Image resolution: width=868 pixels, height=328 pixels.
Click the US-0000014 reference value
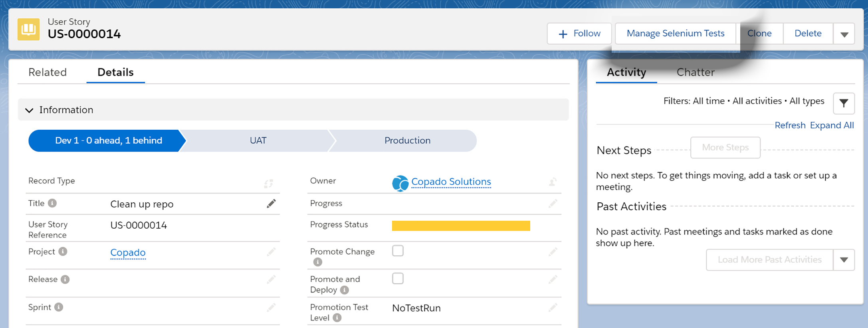[x=139, y=225]
